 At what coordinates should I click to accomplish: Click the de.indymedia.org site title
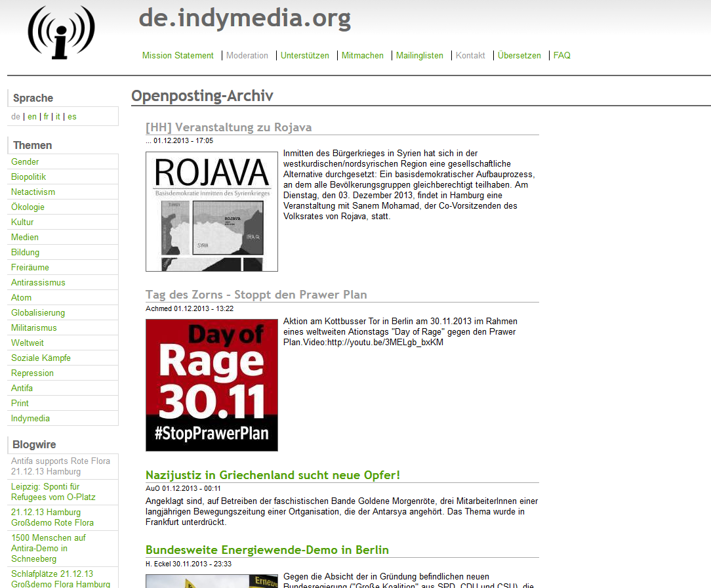click(x=245, y=18)
